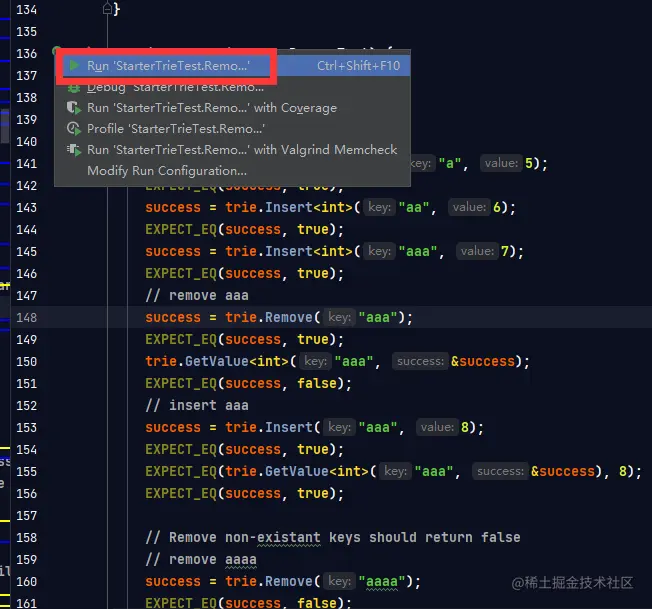Click trie.Insert<int> call on line 145
Screen dimensions: 652x609
pyautogui.click(x=289, y=251)
